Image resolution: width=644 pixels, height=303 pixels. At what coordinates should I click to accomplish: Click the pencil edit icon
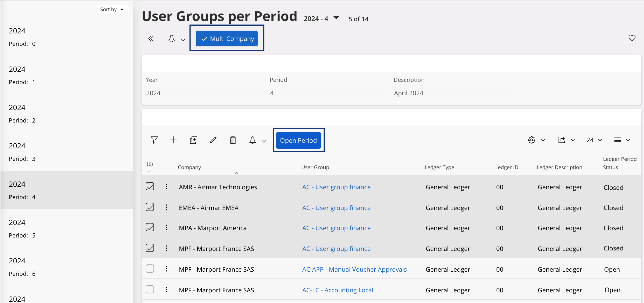(x=213, y=140)
